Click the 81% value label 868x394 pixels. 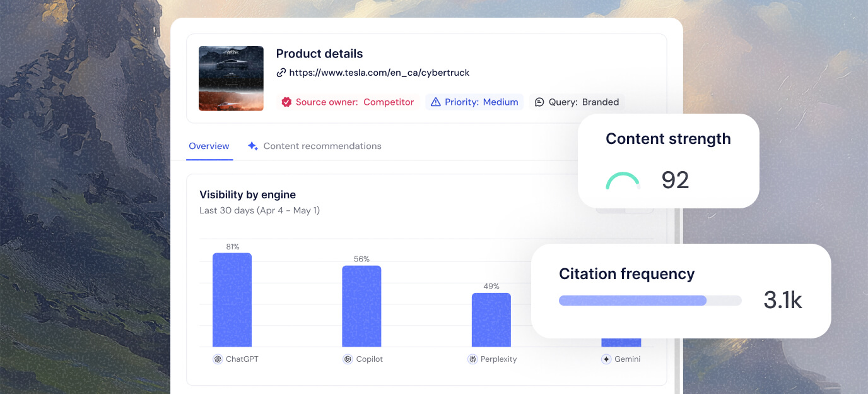click(233, 247)
